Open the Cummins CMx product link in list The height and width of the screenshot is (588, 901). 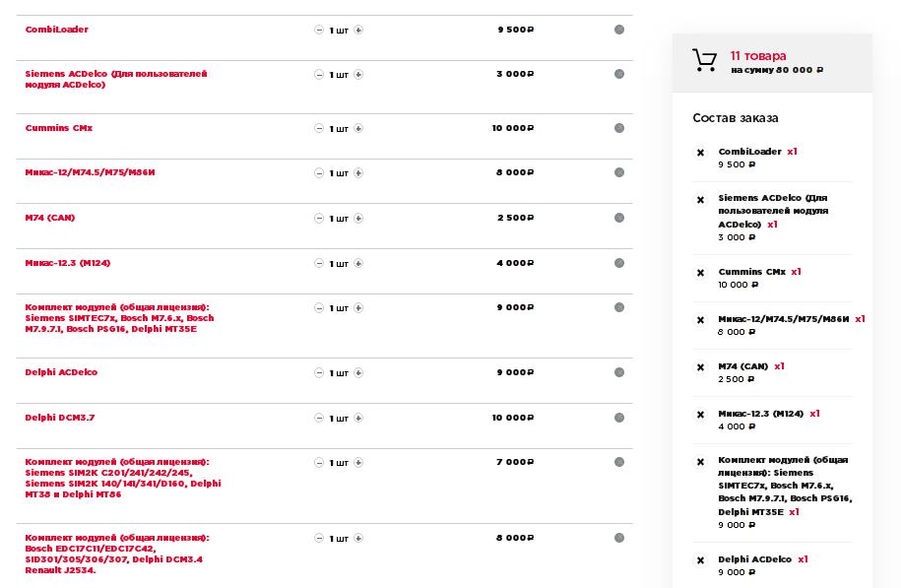(x=59, y=128)
